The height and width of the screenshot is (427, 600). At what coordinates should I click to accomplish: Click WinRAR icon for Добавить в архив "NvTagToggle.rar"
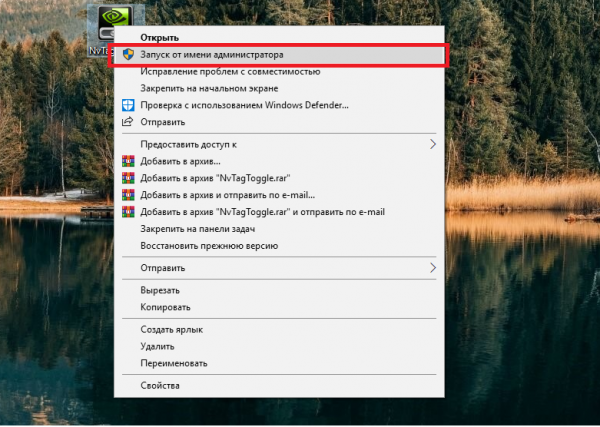pyautogui.click(x=127, y=178)
